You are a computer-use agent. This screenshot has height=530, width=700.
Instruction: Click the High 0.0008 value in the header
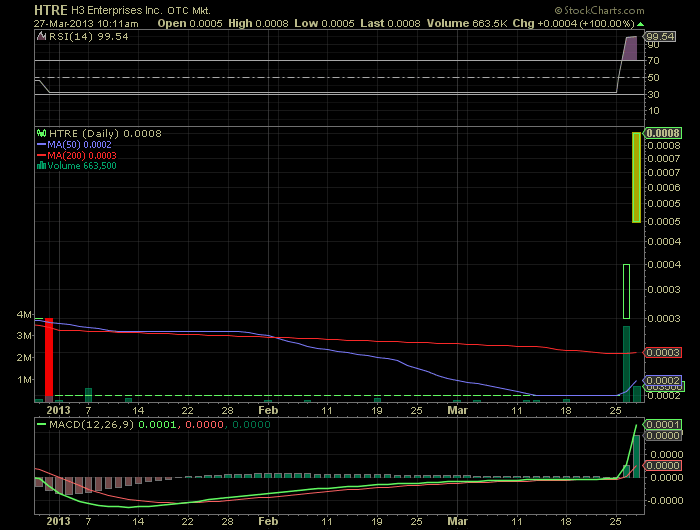[x=258, y=24]
